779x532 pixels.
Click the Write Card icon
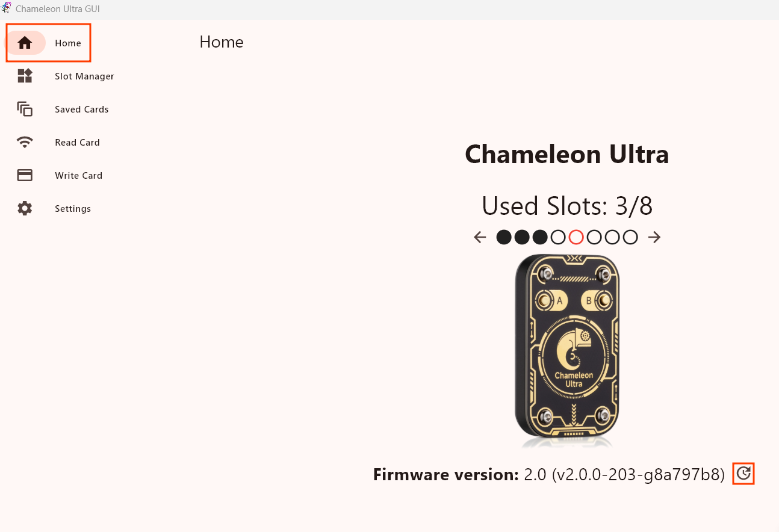25,175
